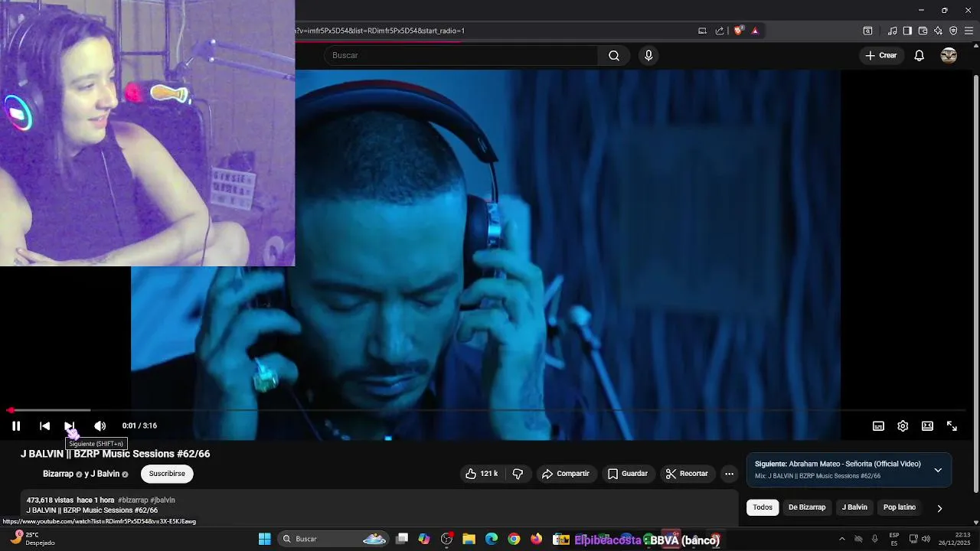Click in the YouTube Buscar search field
980x551 pixels.
coord(461,55)
